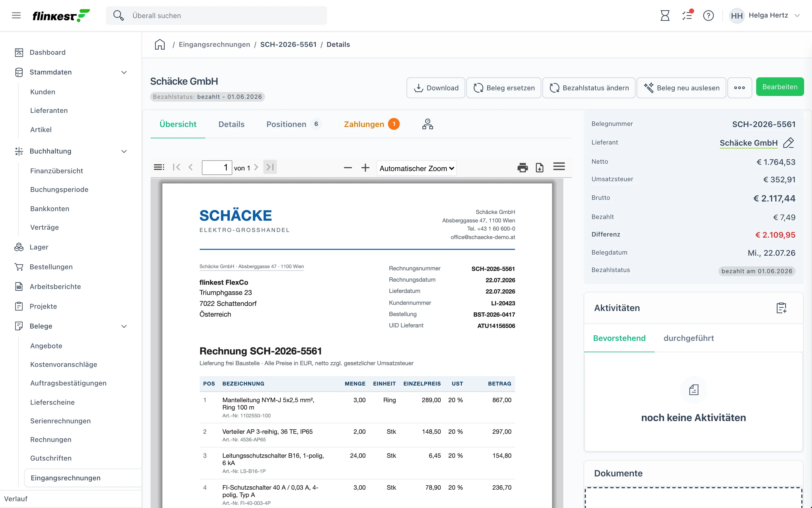Open the Automatischer Zoom dropdown
Screen dimensions: 812x508
coord(416,168)
